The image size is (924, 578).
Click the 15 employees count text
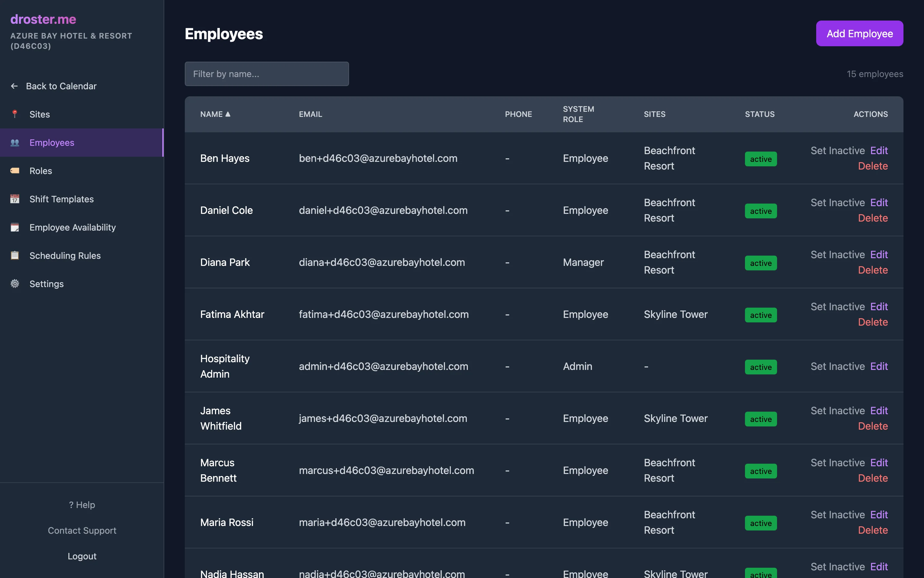click(875, 74)
